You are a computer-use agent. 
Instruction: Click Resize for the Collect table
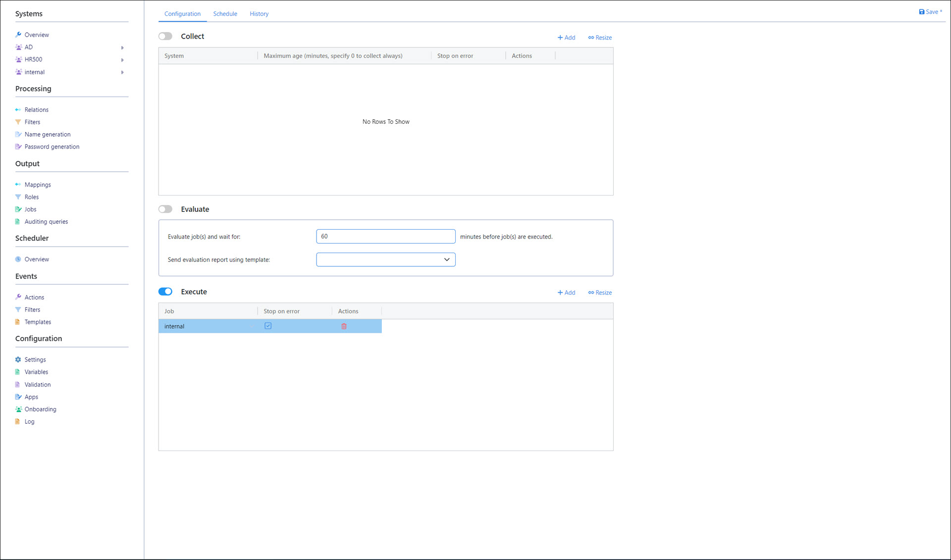[600, 38]
